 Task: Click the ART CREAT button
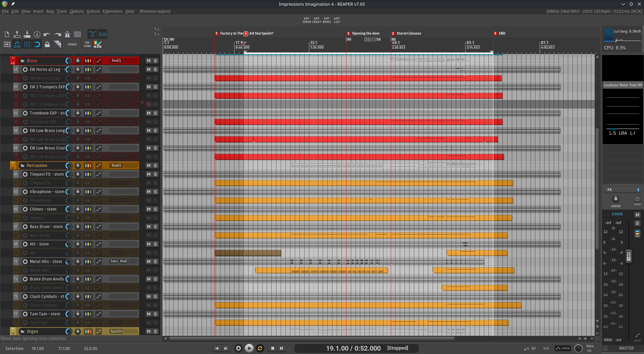[317, 20]
